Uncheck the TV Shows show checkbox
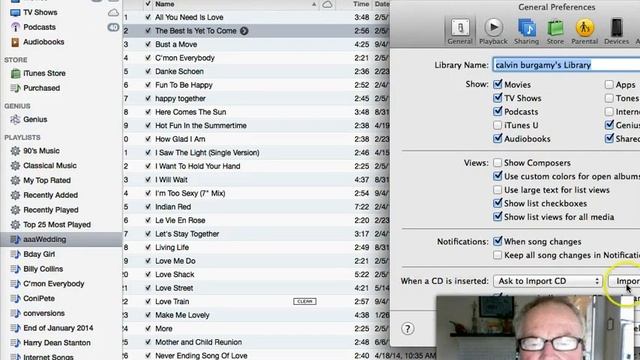This screenshot has width=640, height=360. [498, 98]
